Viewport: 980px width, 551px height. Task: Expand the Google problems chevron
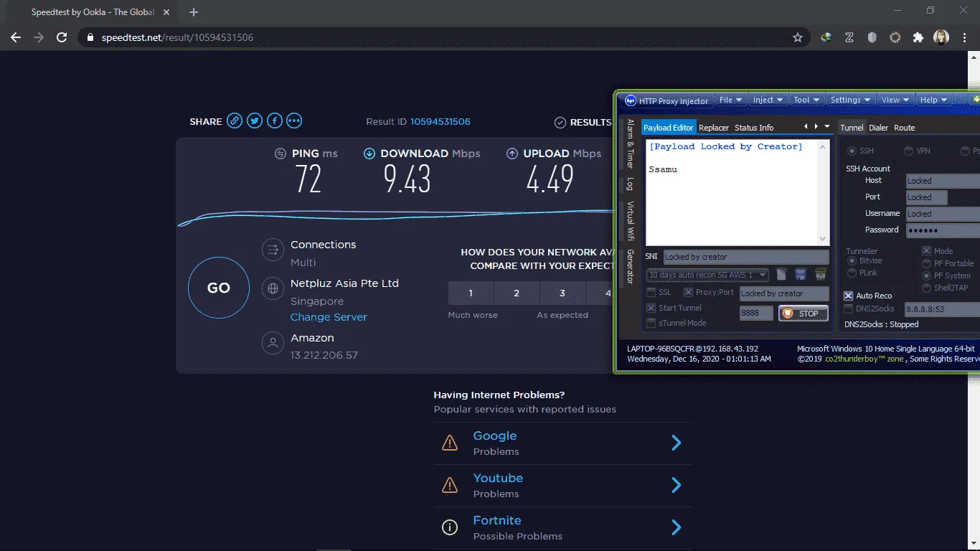click(676, 443)
